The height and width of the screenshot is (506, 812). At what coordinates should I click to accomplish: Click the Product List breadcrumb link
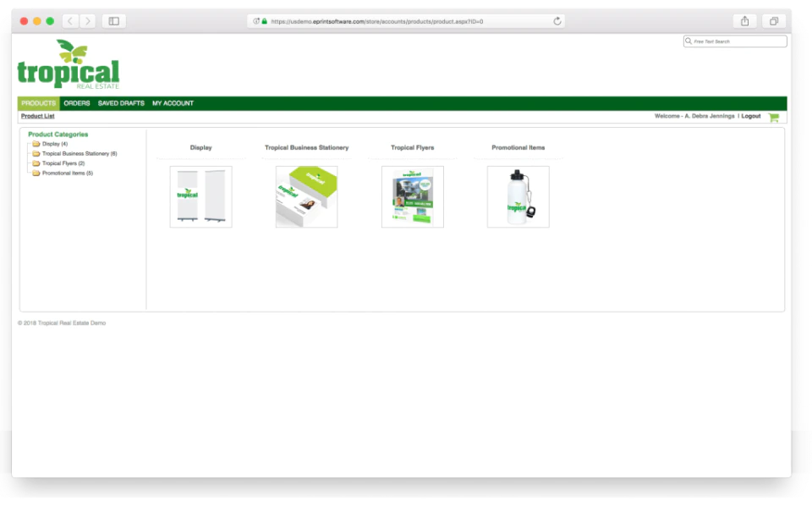tap(38, 117)
